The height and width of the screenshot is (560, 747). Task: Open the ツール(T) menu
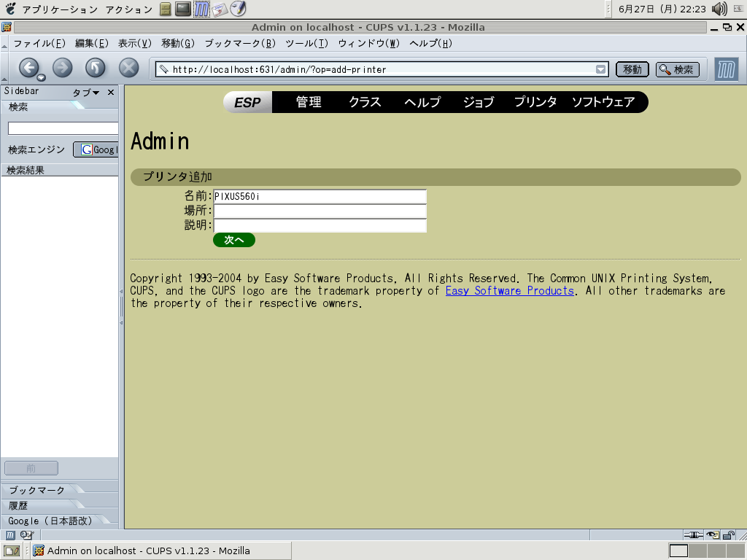click(x=307, y=44)
